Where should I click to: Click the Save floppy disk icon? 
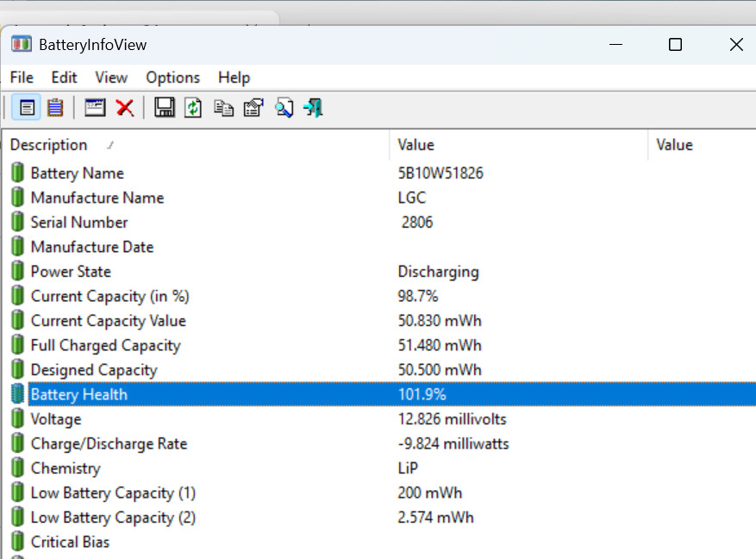164,108
